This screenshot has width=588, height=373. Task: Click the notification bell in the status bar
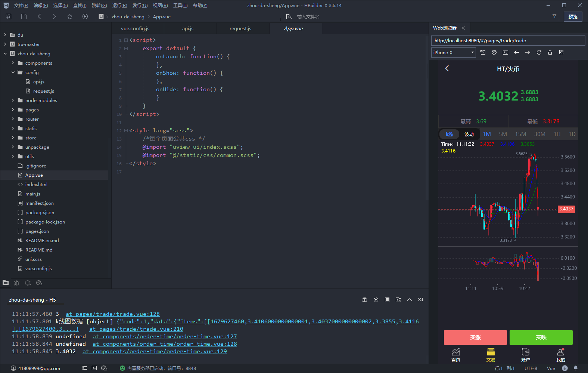point(576,368)
